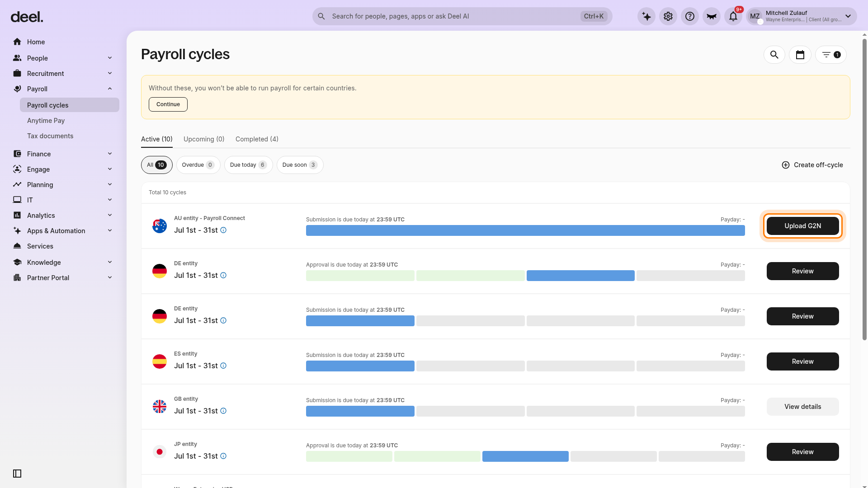
Task: Click info icon beside JP entity dates
Action: [x=223, y=456]
